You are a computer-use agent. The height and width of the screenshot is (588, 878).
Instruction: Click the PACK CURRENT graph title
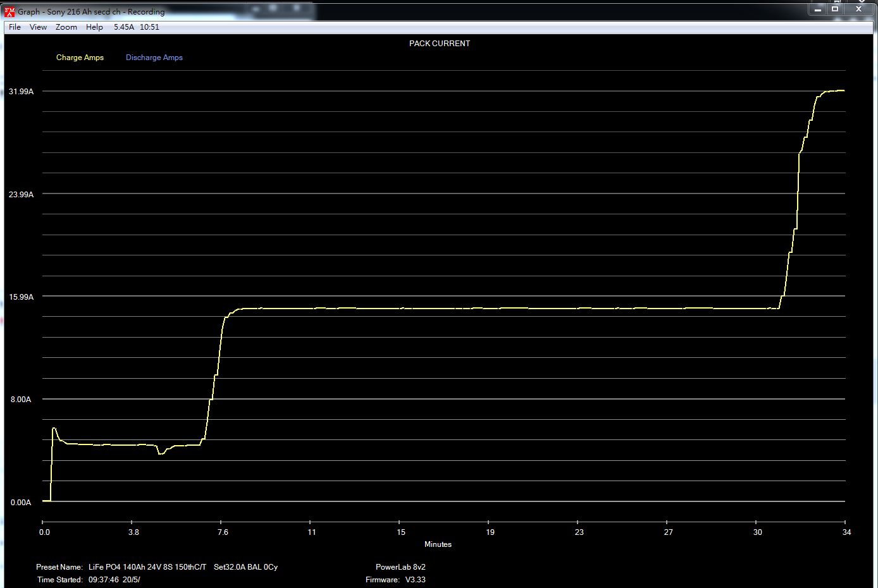pos(439,44)
